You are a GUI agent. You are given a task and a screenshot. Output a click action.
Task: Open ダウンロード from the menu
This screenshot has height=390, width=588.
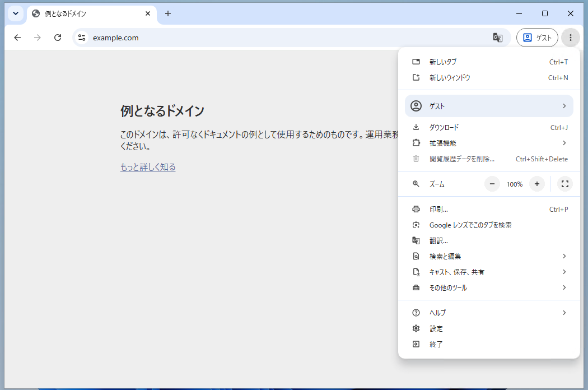tap(489, 128)
